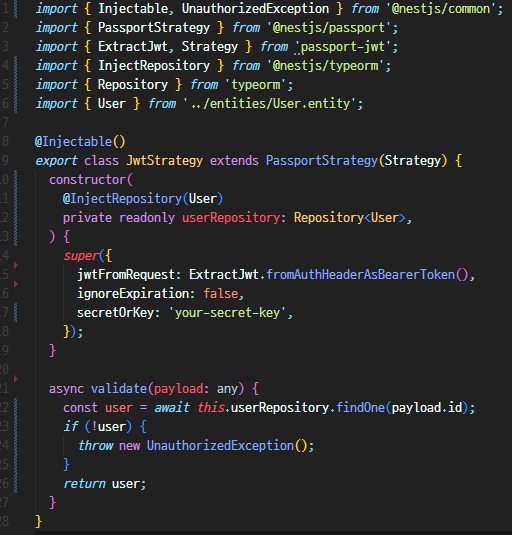Viewport: 512px width, 535px height.
Task: Click the '@nestjs/typeorm' module string
Action: 325,66
